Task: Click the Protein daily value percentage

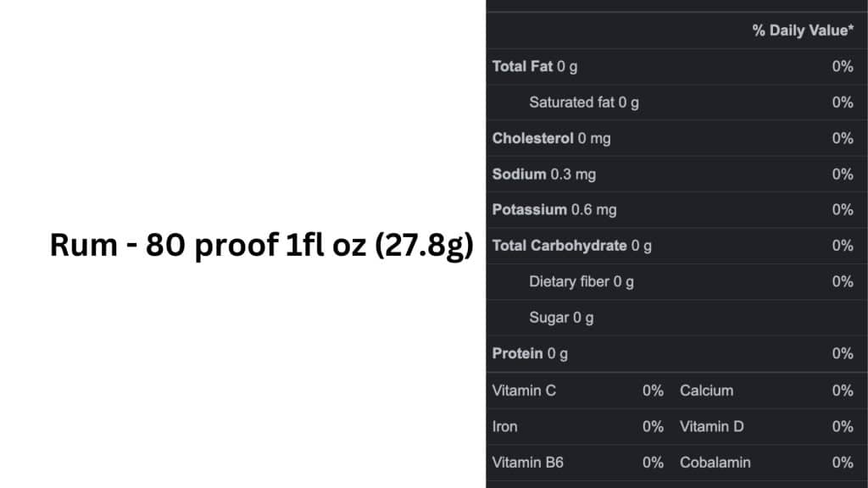Action: point(842,353)
